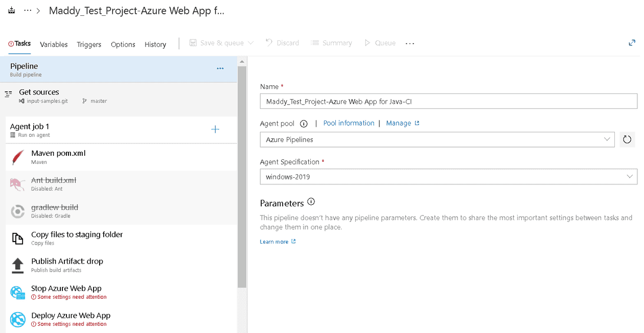This screenshot has height=333, width=644.
Task: Expand the Save & queue dropdown arrow
Action: coord(250,43)
